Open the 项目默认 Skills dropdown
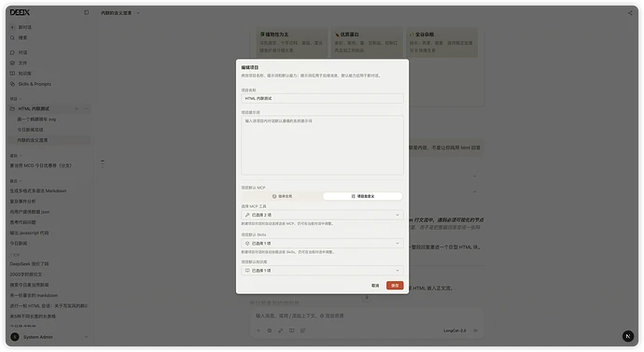Viewport: 644px width, 352px height. (322, 243)
